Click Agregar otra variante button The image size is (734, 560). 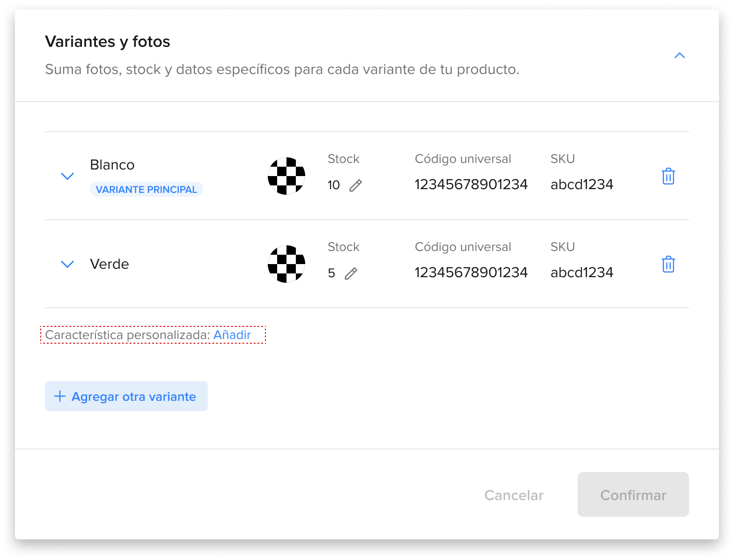[x=126, y=396]
